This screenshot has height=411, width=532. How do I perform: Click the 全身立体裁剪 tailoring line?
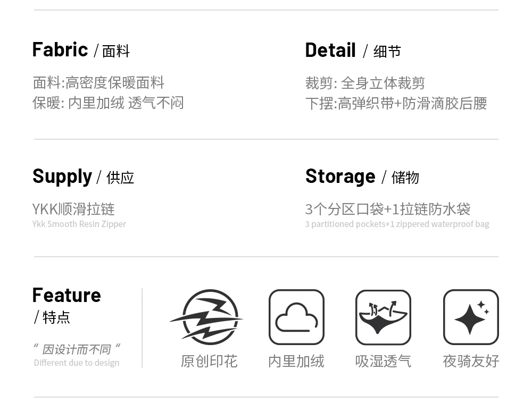365,83
